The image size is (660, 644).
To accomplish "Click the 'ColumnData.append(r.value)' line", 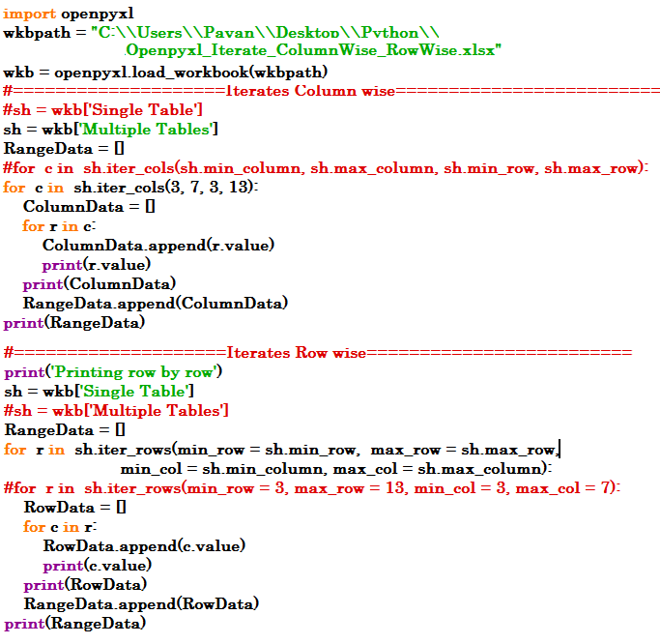I will pos(158,246).
